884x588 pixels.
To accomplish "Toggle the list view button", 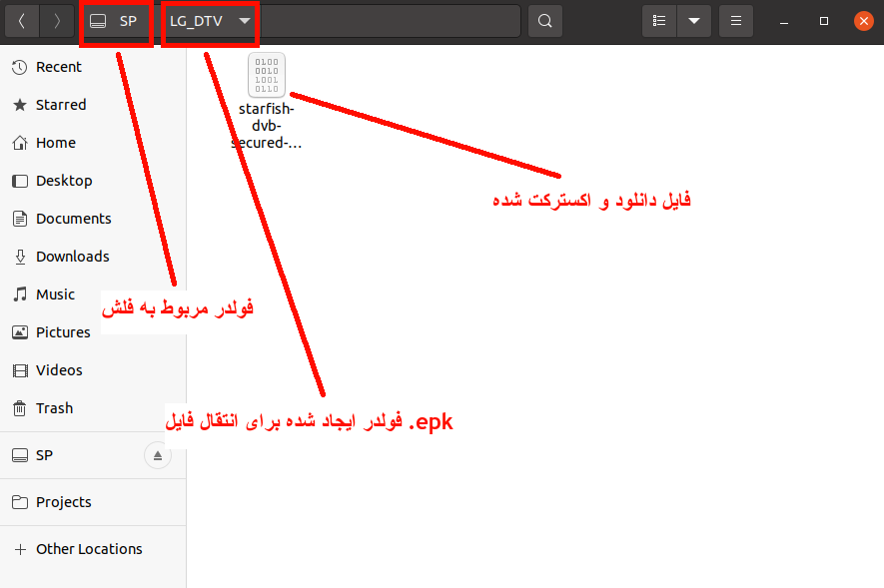I will click(x=659, y=21).
